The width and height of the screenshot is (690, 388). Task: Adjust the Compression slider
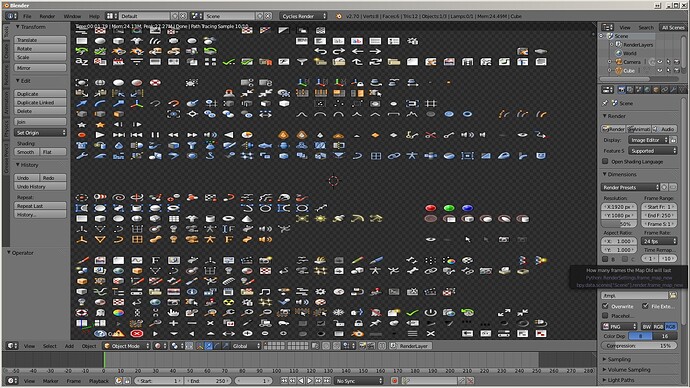coord(639,346)
